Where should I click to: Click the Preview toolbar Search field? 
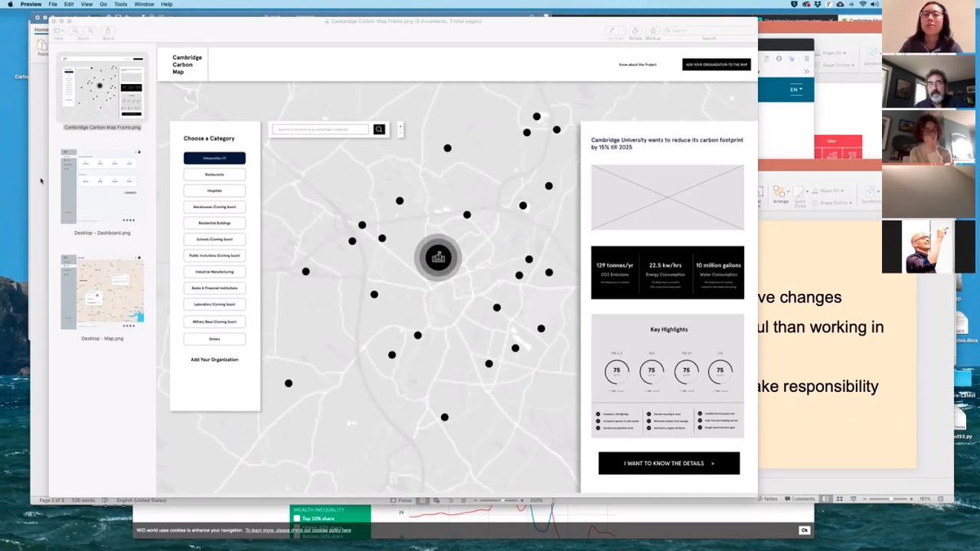click(x=709, y=31)
